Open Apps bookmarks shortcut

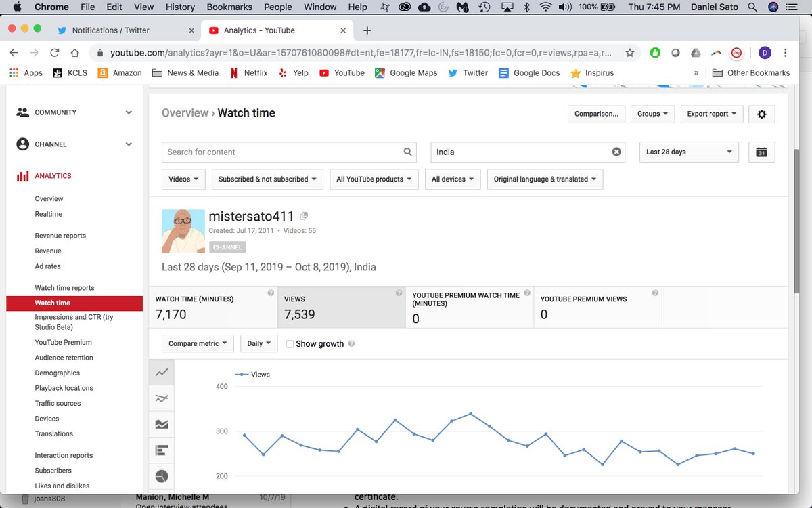[x=26, y=72]
